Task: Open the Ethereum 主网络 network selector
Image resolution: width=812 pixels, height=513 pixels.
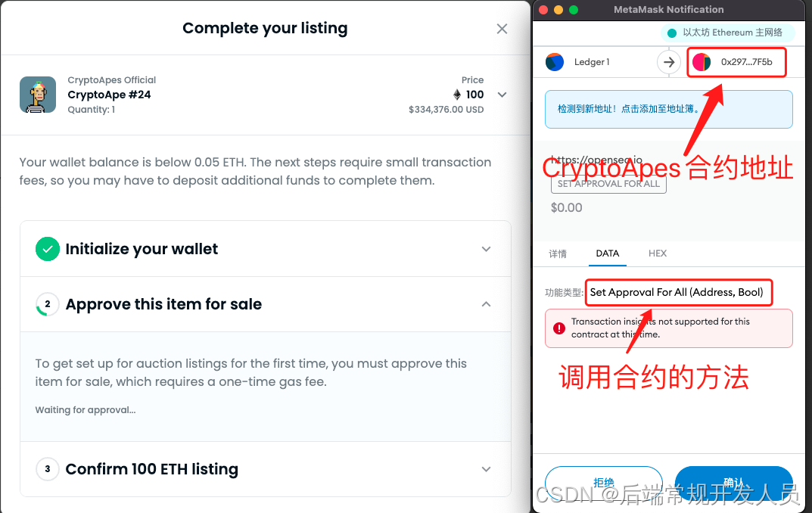Action: [727, 33]
